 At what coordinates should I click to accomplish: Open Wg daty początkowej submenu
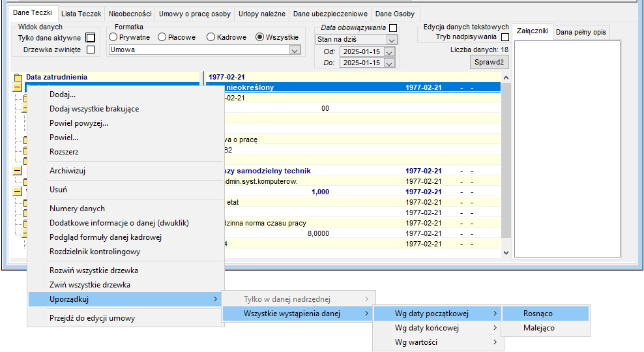(438, 314)
